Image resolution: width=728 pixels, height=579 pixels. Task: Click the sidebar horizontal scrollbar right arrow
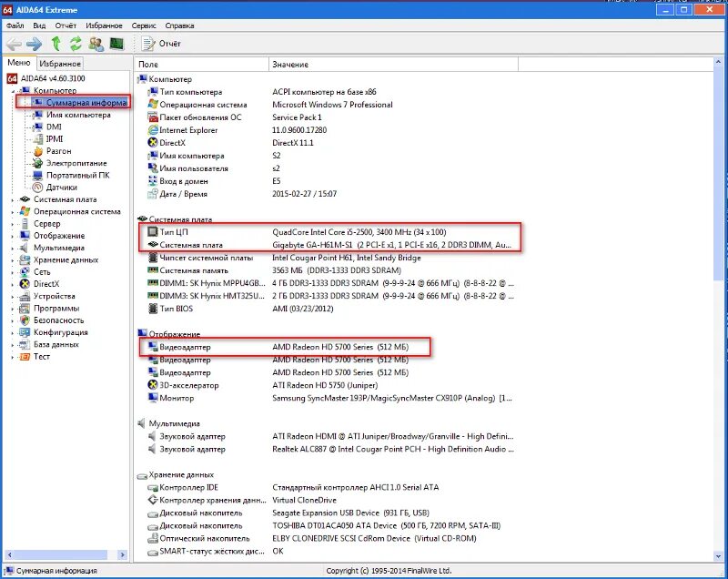click(122, 554)
